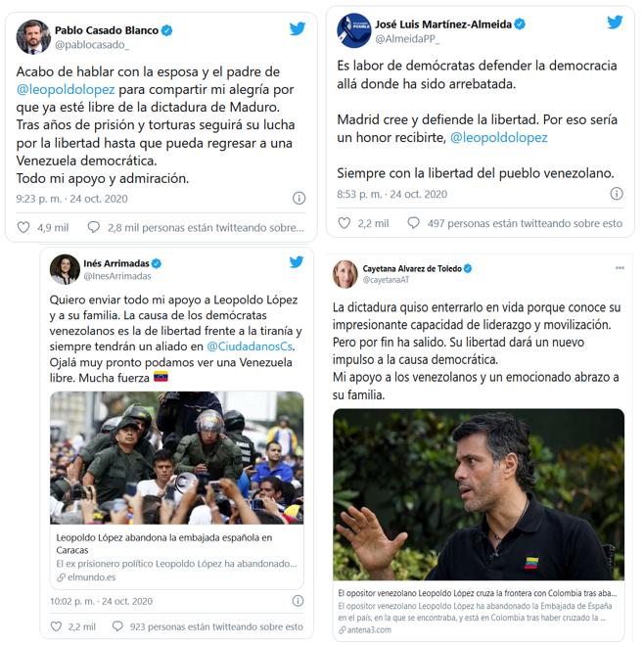Open @CiudadanosCs mention link
This screenshot has height=646, width=644.
pyautogui.click(x=251, y=346)
